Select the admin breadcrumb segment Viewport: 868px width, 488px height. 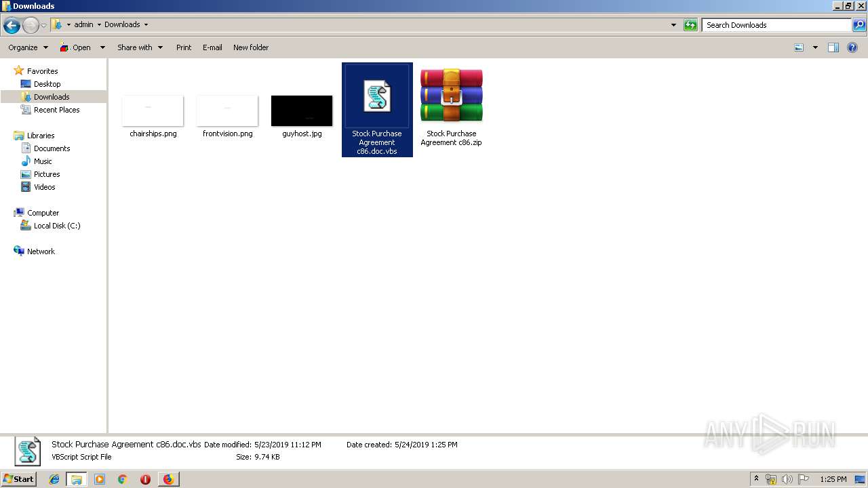pos(83,24)
